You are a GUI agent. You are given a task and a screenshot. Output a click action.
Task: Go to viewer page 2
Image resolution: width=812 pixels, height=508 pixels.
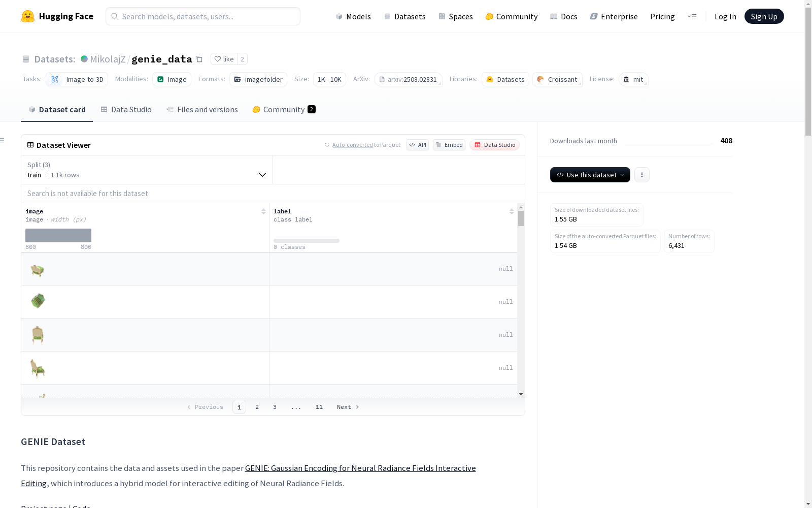pyautogui.click(x=257, y=407)
